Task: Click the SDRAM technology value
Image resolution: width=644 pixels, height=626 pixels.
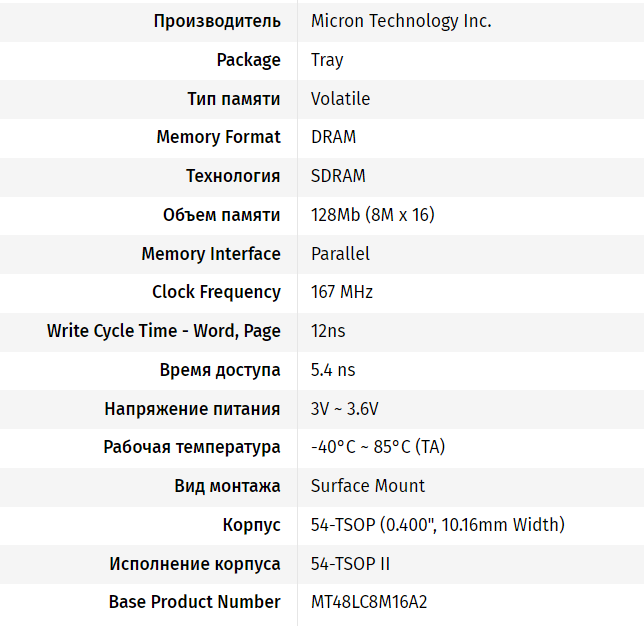Action: click(338, 176)
